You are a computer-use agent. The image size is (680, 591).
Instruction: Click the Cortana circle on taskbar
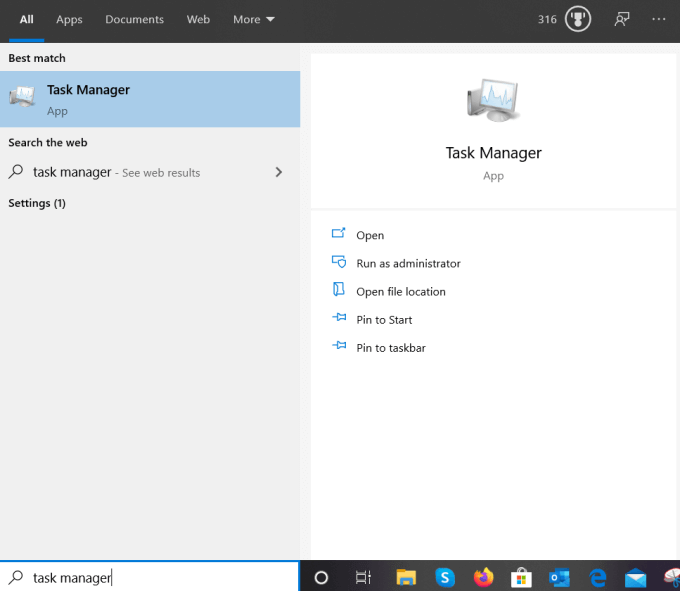point(321,577)
